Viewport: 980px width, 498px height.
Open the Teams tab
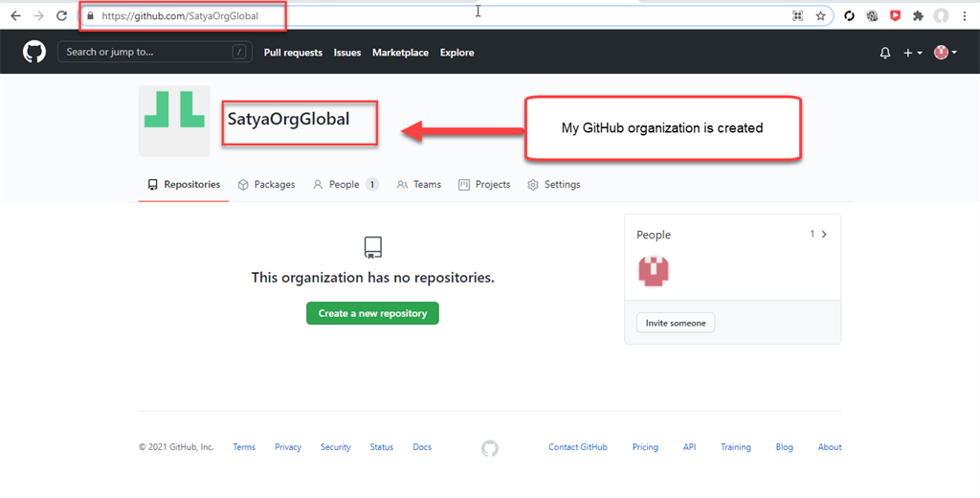419,185
